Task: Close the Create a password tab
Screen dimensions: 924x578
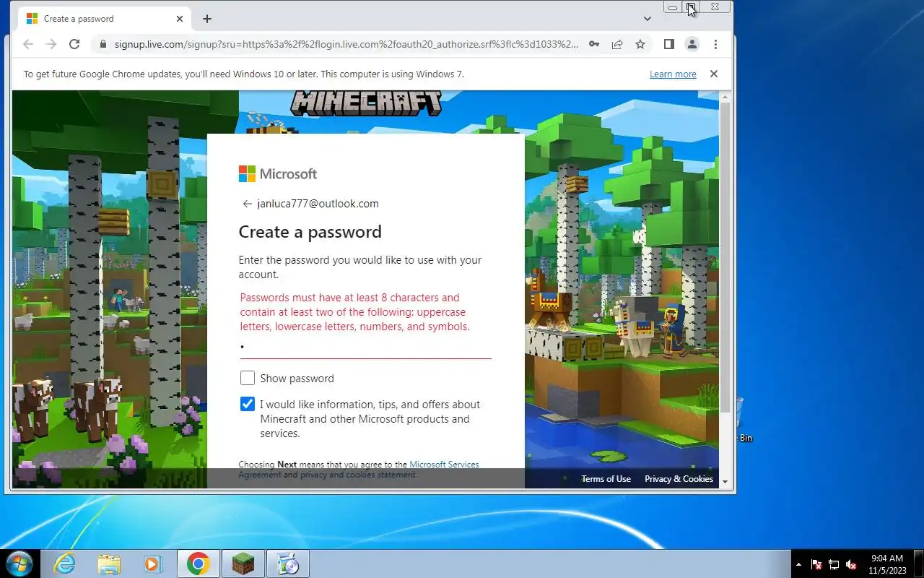Action: (x=180, y=19)
